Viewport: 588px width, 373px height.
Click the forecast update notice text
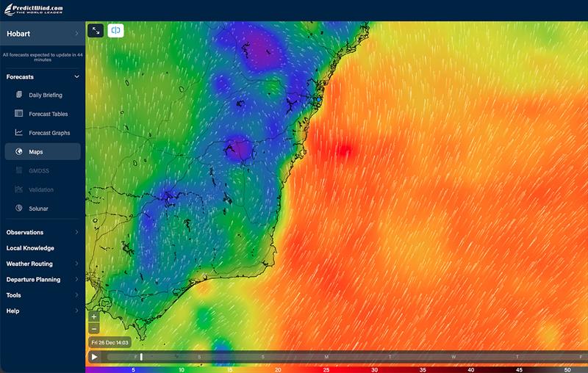pos(43,57)
